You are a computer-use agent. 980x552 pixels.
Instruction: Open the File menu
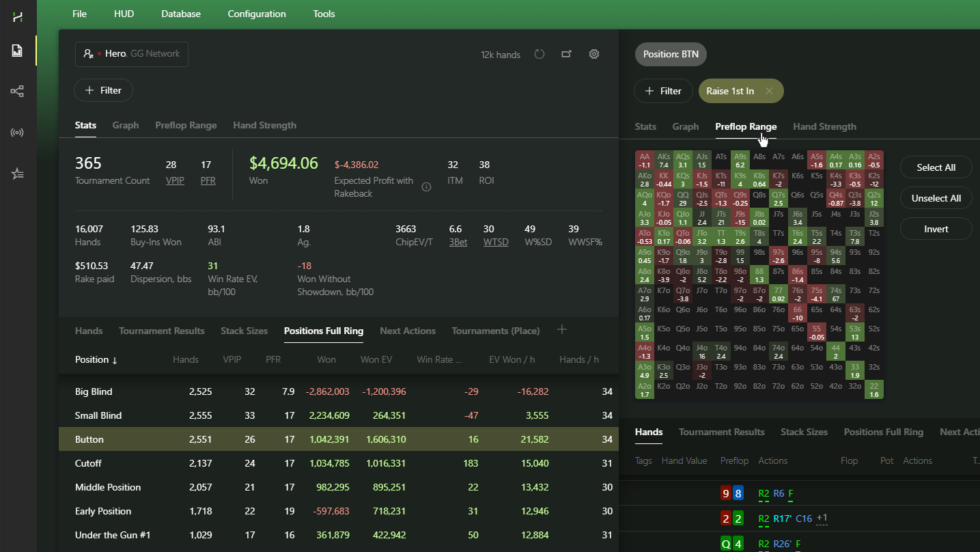(79, 14)
